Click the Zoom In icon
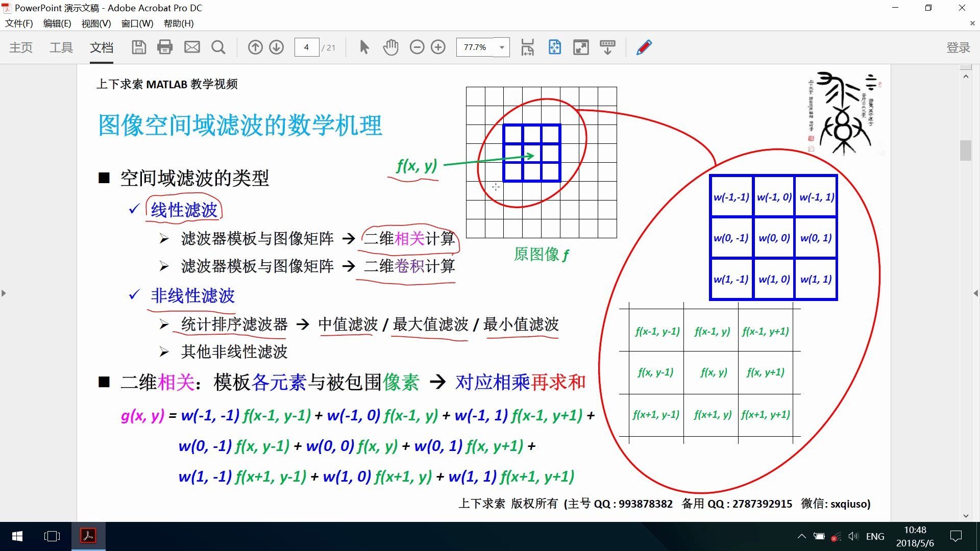The image size is (980, 551). (438, 47)
